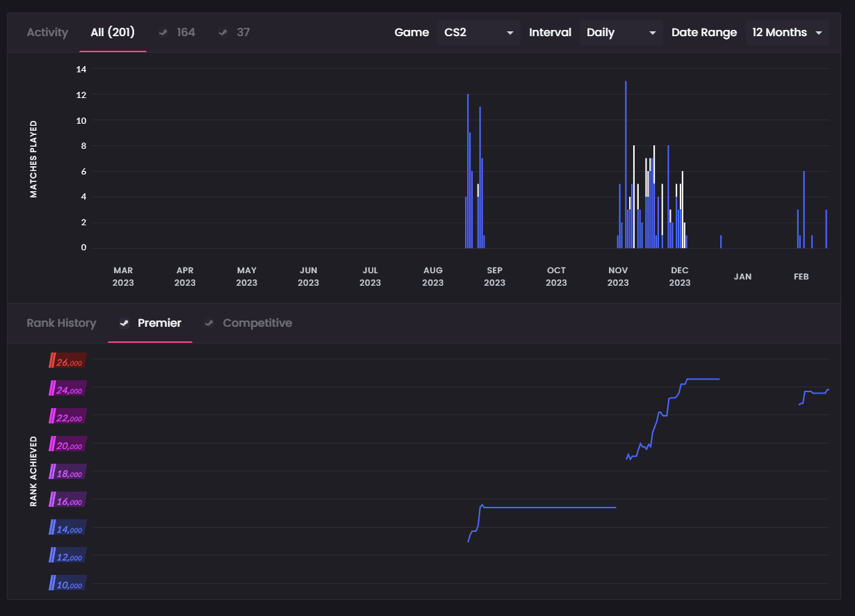The image size is (855, 616).
Task: Click the APR 2023 axis label
Action: pos(185,277)
